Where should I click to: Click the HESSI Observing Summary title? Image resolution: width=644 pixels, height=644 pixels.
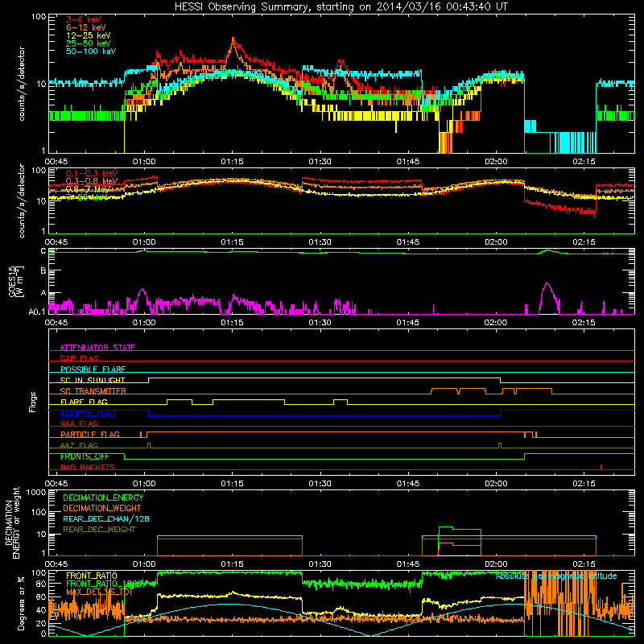click(341, 7)
